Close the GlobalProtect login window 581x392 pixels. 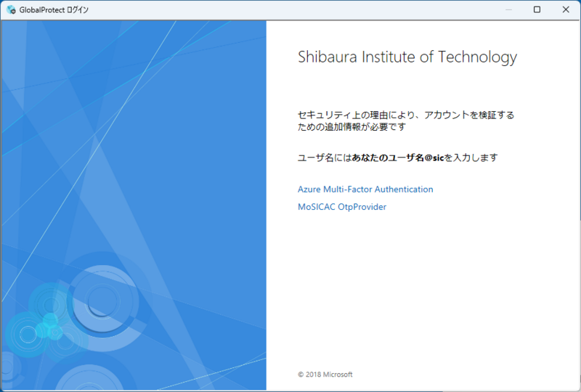566,9
